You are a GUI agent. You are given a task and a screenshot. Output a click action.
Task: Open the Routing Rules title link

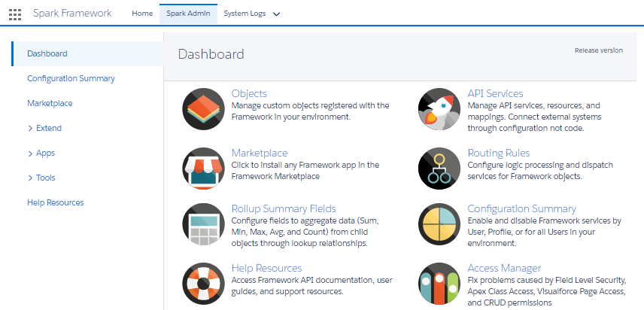click(499, 153)
